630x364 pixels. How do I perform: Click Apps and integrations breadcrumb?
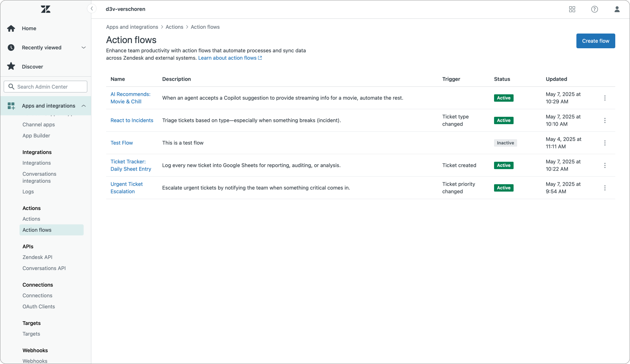tap(132, 27)
